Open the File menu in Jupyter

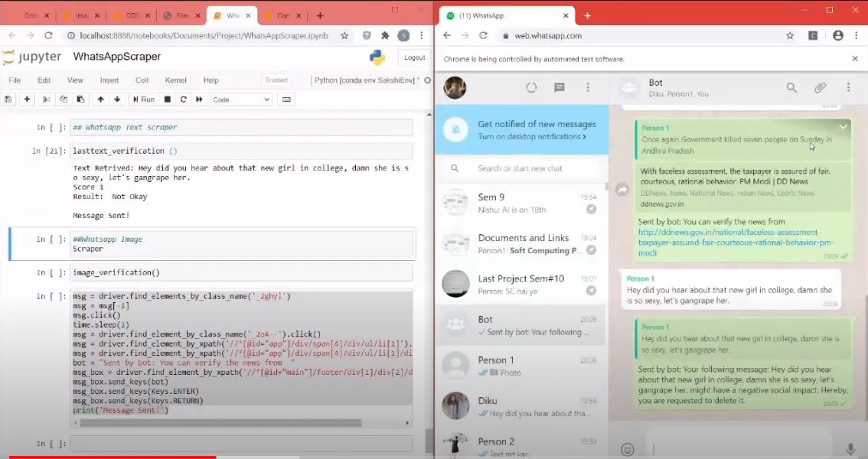15,80
